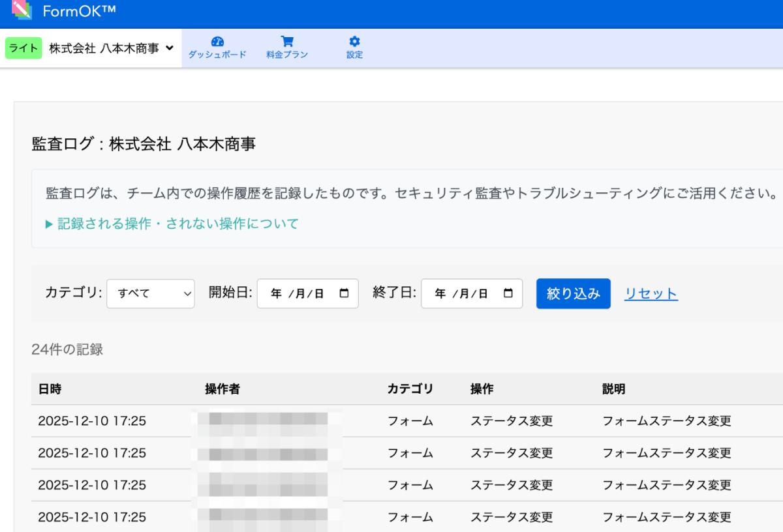The image size is (783, 532).
Task: Open the pricing plan cart icon
Action: coord(286,40)
